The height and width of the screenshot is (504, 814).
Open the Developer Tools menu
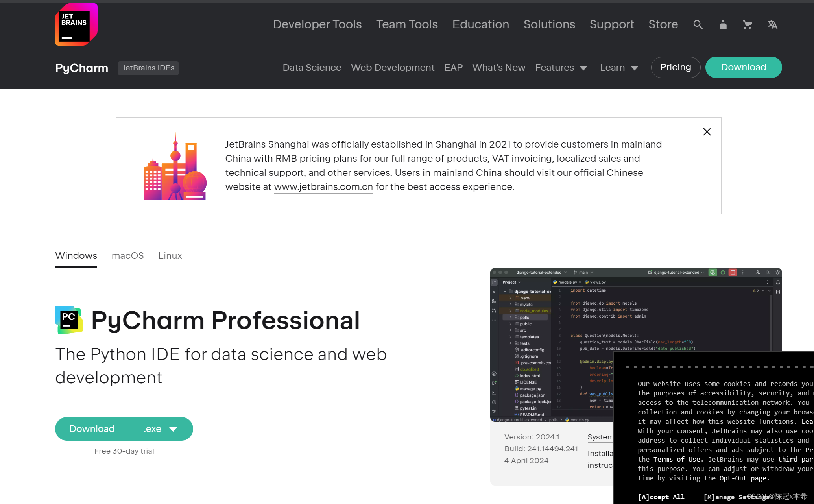click(317, 24)
